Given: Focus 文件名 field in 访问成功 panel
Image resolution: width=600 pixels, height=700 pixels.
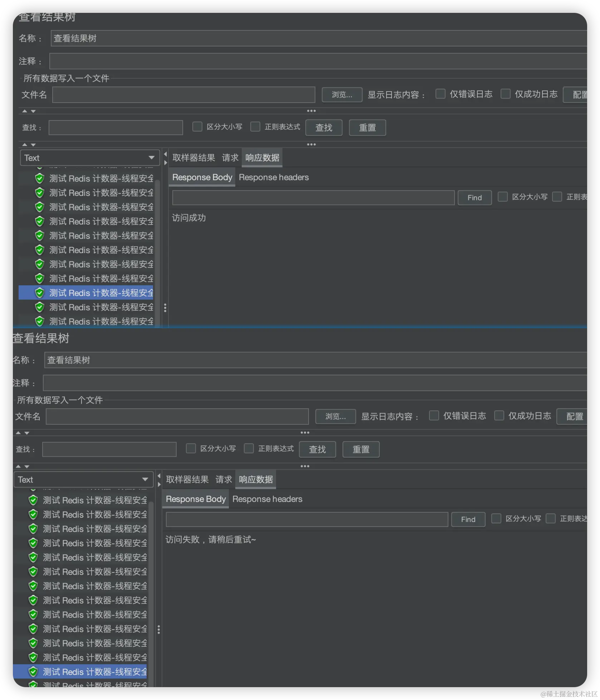Looking at the screenshot, I should click(x=183, y=95).
